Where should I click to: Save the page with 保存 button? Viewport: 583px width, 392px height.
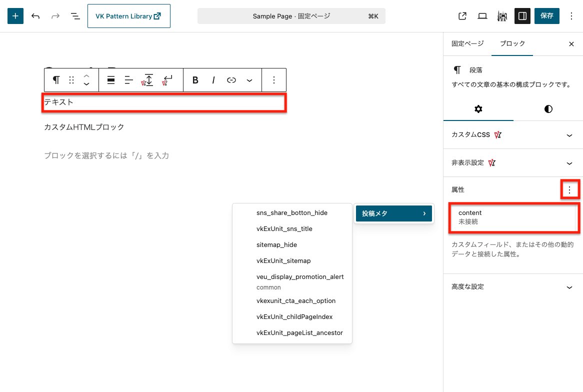(x=546, y=16)
